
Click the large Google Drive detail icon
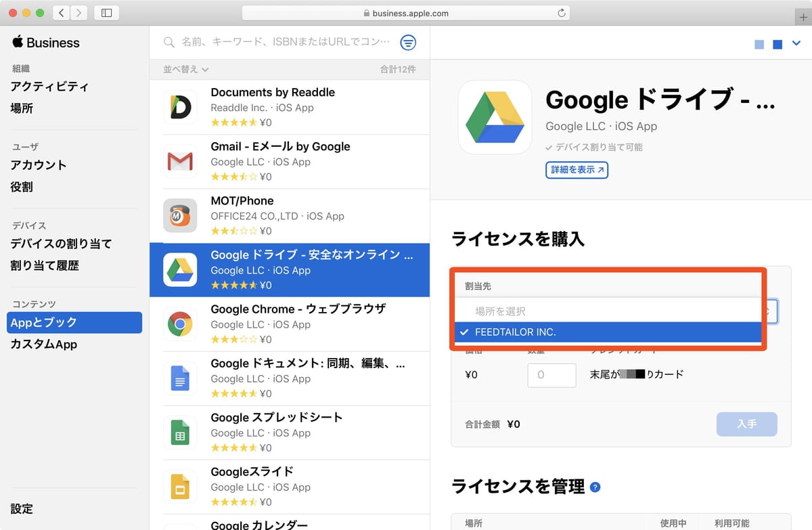495,117
